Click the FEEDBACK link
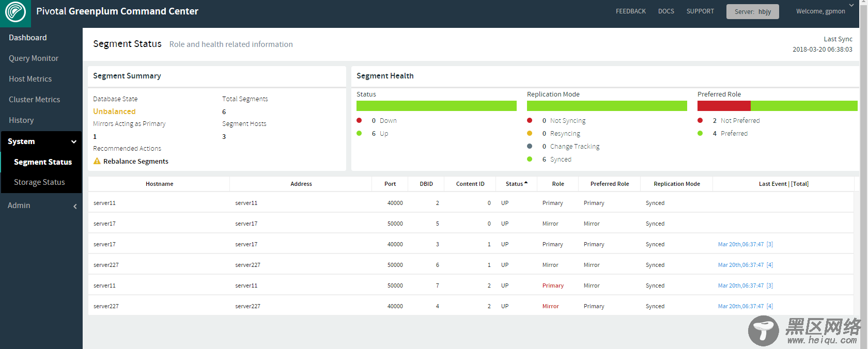The width and height of the screenshot is (868, 349). pyautogui.click(x=631, y=11)
